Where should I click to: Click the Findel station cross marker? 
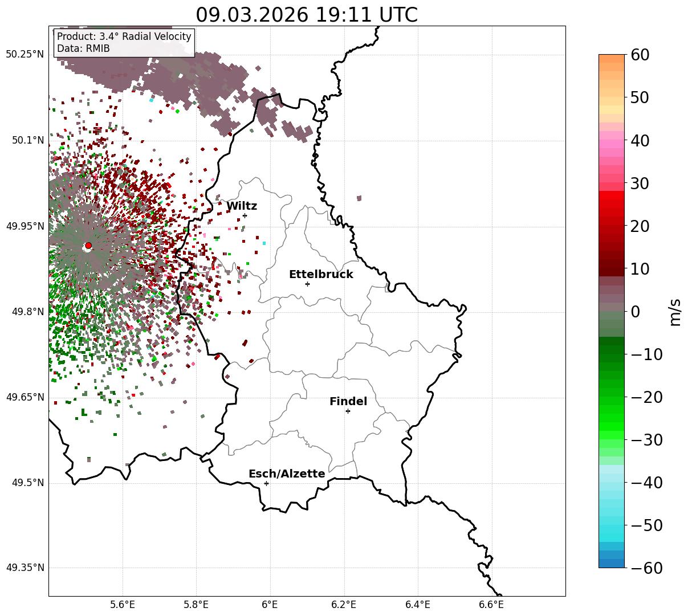click(348, 411)
